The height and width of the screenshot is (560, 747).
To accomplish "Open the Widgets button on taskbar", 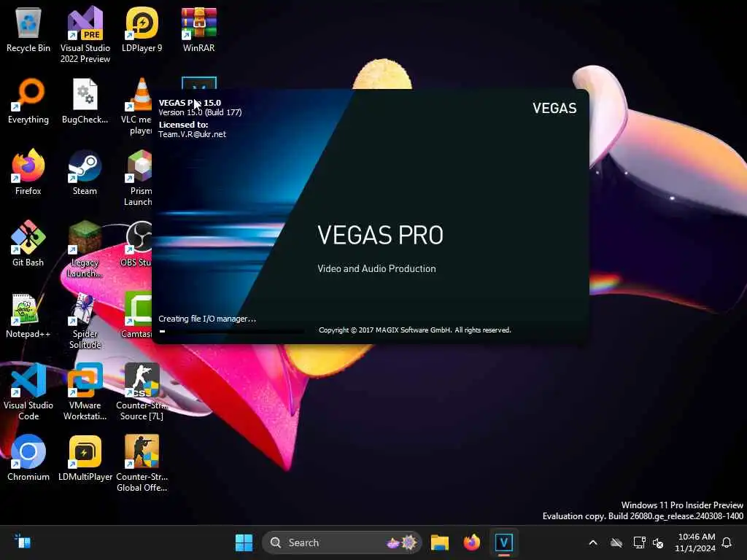I will click(x=23, y=542).
